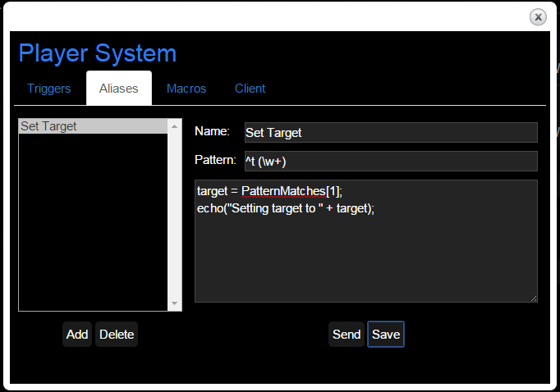Screen dimensions: 560x392
Task: Save the alias changes
Action: 386,335
